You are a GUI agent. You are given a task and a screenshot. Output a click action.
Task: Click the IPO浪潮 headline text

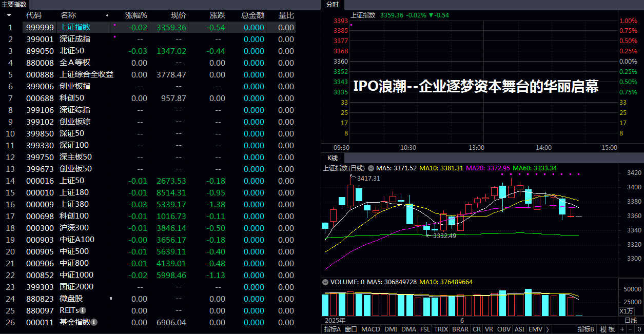[x=476, y=86]
